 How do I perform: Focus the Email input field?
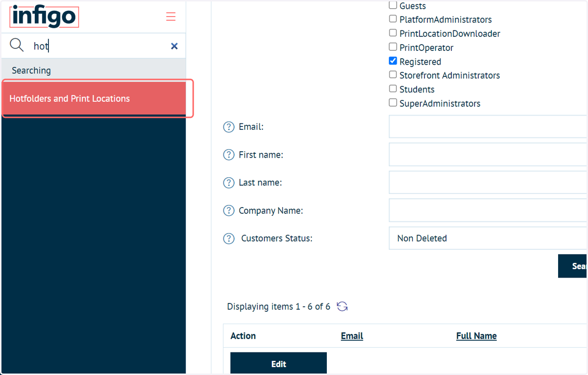point(488,127)
